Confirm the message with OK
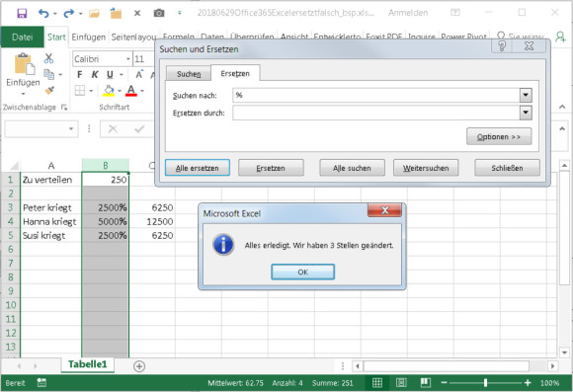The width and height of the screenshot is (573, 392). [302, 272]
